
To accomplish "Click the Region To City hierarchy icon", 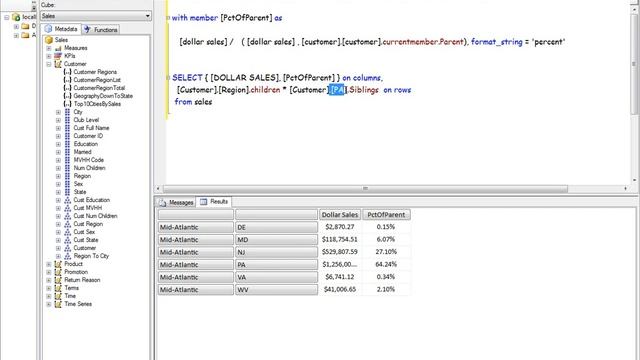I will (x=67, y=256).
